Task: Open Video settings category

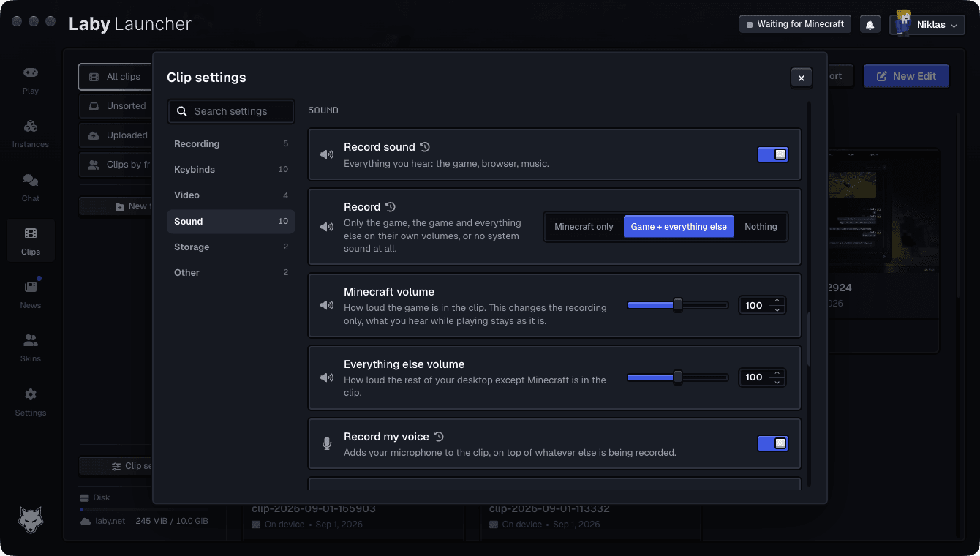Action: [x=231, y=195]
